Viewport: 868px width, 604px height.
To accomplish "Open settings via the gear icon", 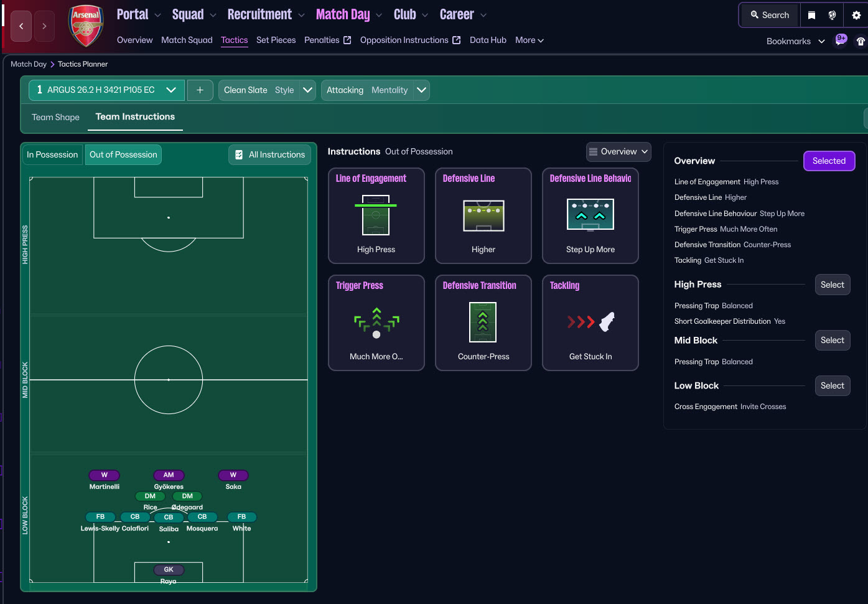I will pyautogui.click(x=856, y=15).
